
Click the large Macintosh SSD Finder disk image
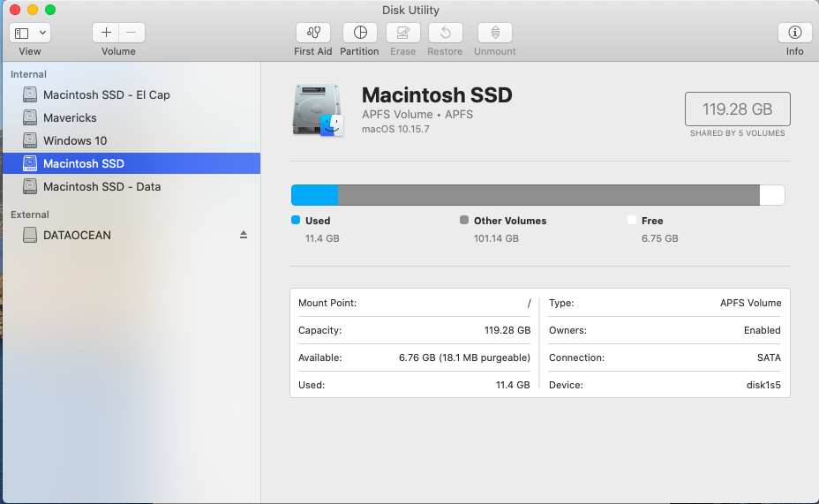click(x=318, y=110)
